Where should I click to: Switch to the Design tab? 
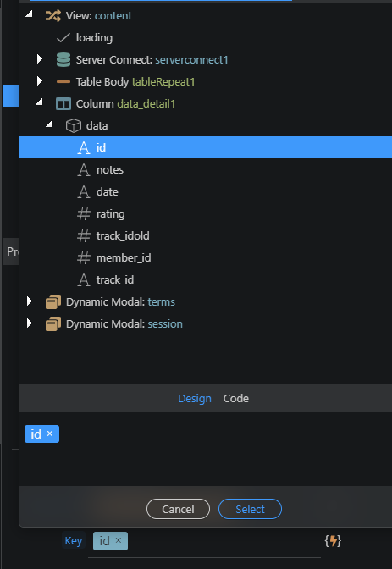pos(195,398)
